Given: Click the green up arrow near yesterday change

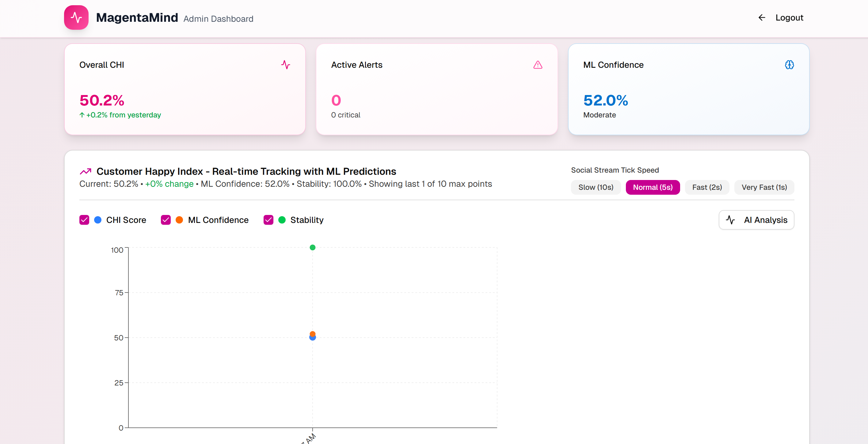Looking at the screenshot, I should click(x=82, y=115).
